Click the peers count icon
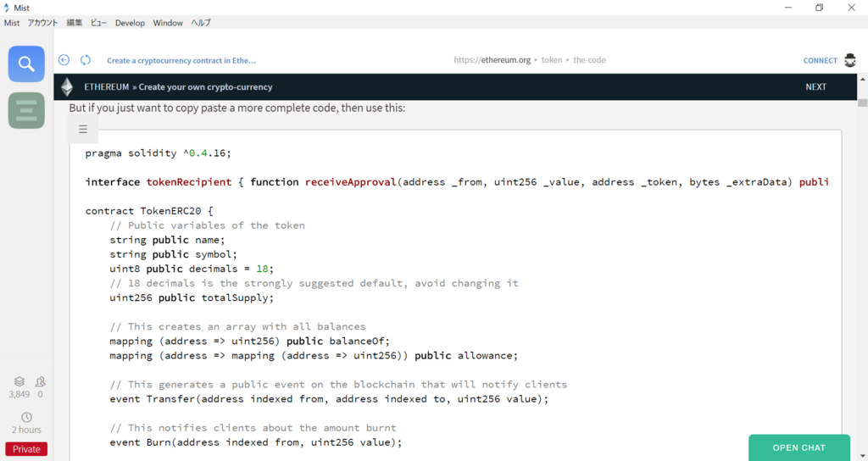 pos(40,381)
